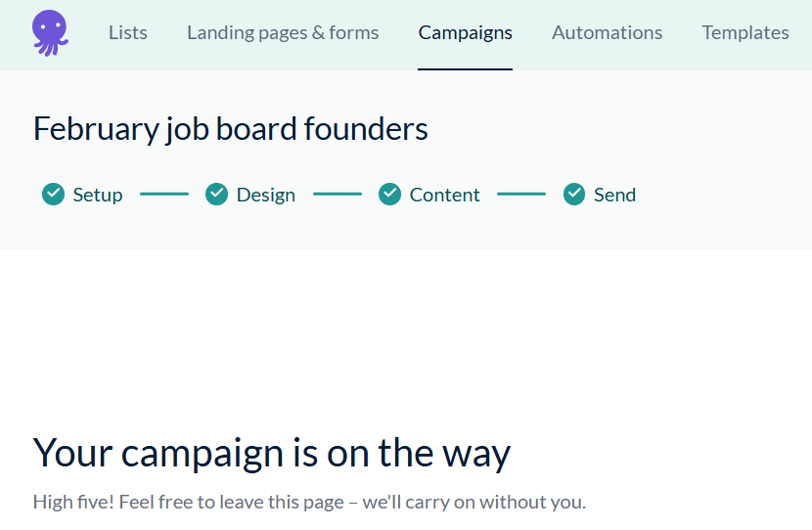Select the Send step label
Screen dimensions: 812x530
(614, 195)
